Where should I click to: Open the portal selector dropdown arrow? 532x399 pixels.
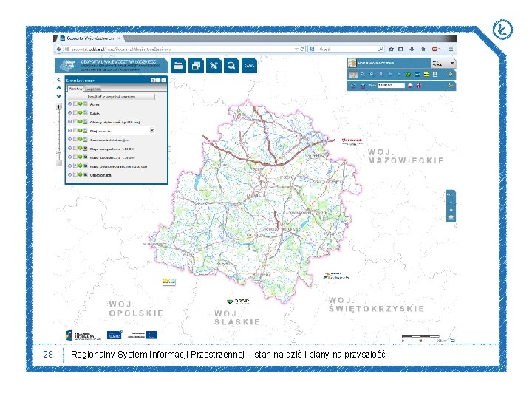452,63
